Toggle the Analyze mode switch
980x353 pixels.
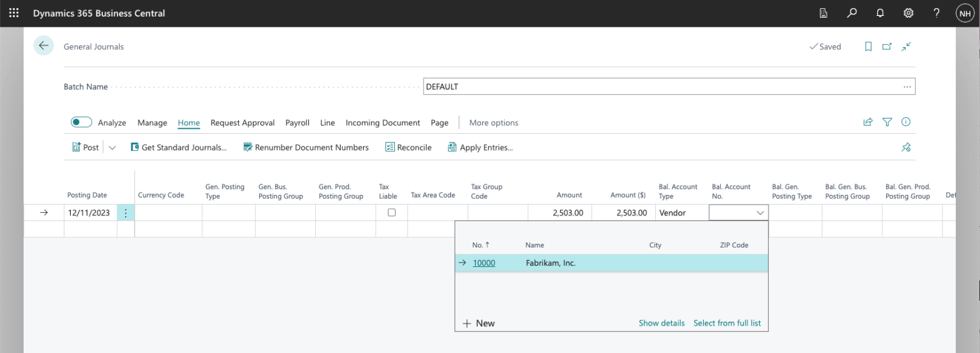81,122
